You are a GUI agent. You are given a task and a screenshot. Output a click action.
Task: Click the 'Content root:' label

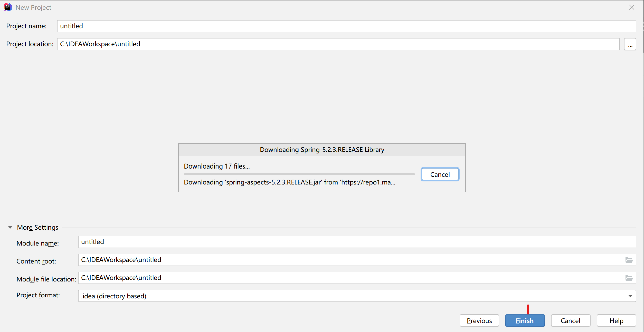tap(36, 261)
